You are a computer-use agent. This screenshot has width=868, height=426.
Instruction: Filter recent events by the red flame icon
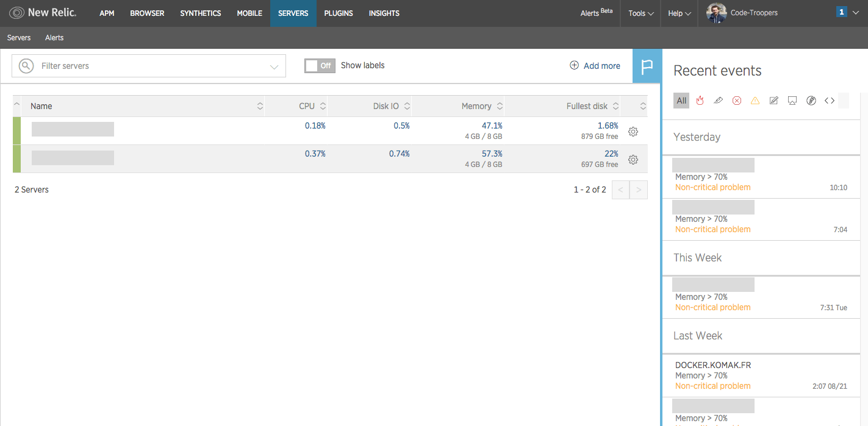tap(700, 101)
